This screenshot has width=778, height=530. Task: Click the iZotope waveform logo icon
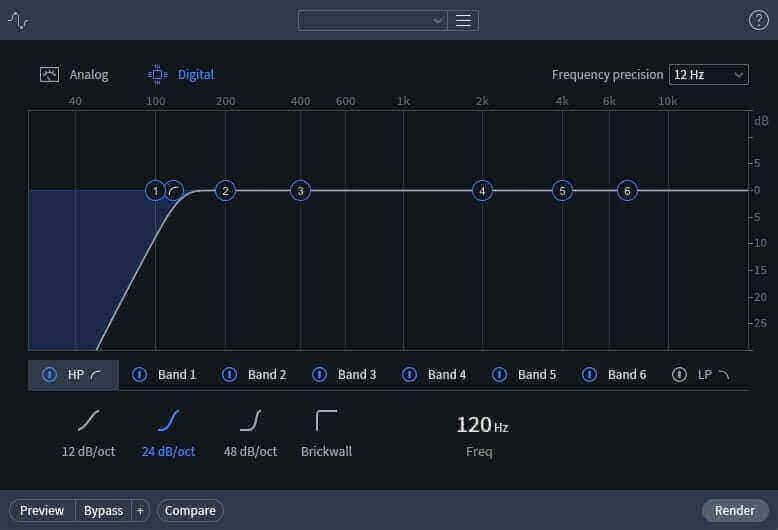(18, 21)
